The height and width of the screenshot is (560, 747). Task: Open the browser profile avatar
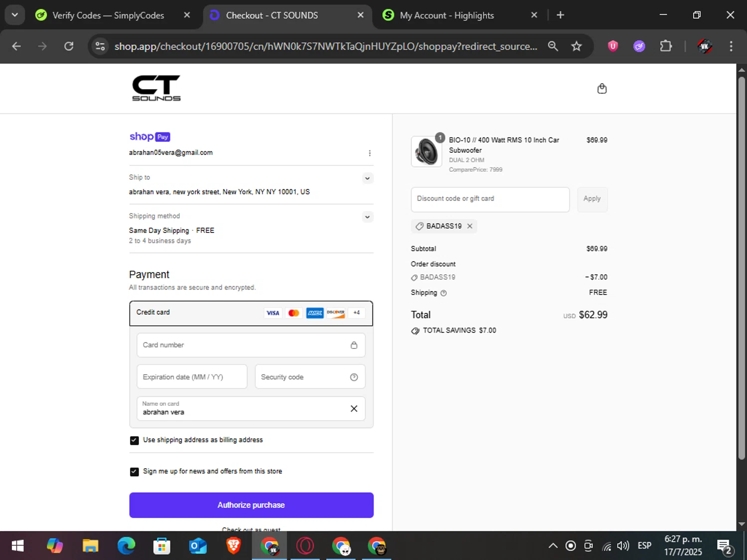click(704, 46)
